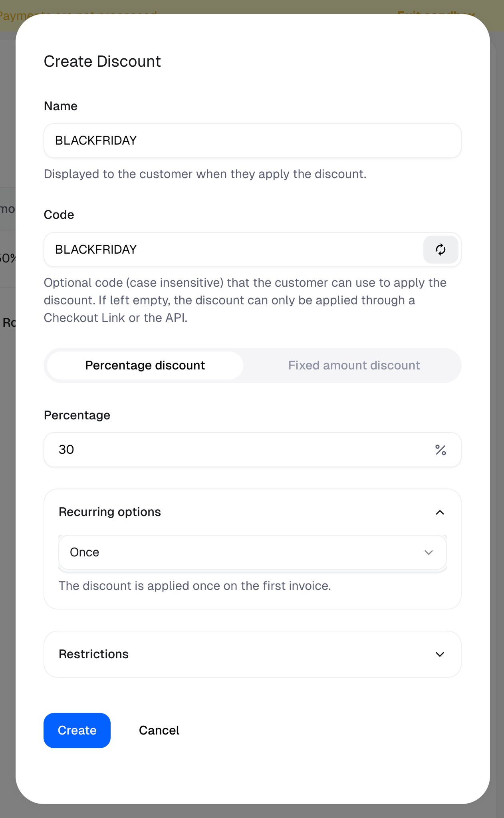Collapse Recurring options using the up chevron
Viewport: 504px width, 818px height.
pyautogui.click(x=440, y=512)
